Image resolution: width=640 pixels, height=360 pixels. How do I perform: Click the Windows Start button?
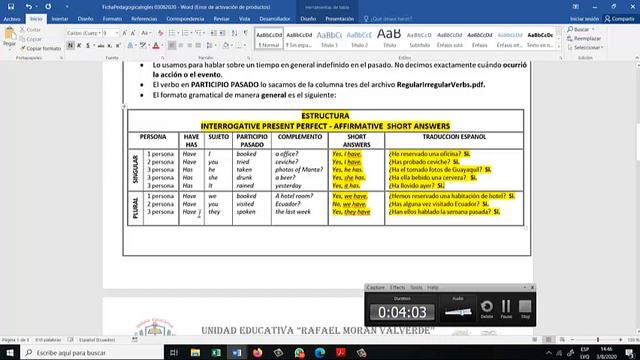tap(10, 353)
